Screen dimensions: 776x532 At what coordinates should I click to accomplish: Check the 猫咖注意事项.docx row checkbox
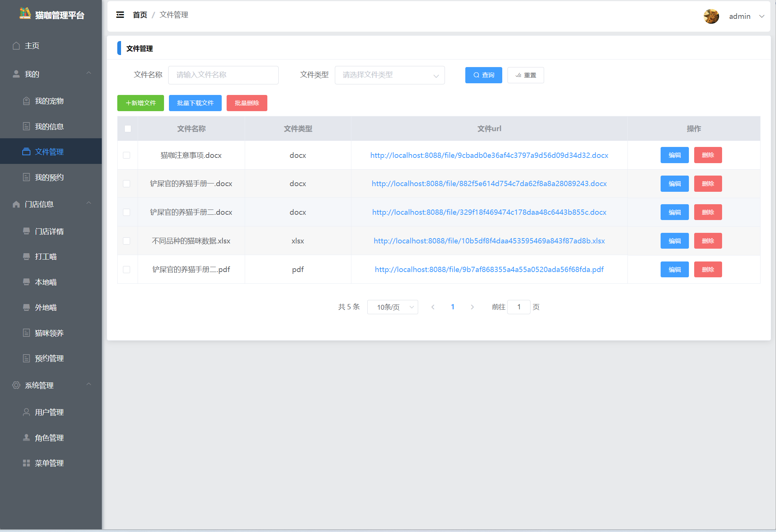pyautogui.click(x=127, y=155)
